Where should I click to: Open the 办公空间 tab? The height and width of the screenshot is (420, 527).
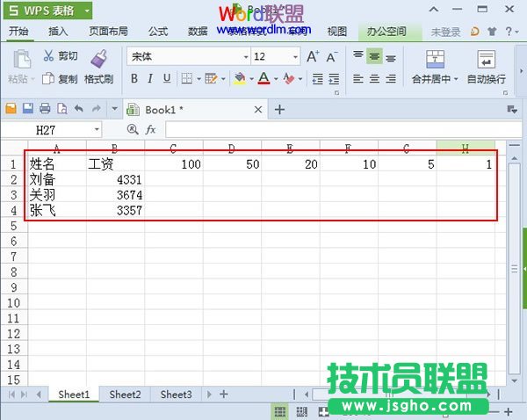[386, 32]
